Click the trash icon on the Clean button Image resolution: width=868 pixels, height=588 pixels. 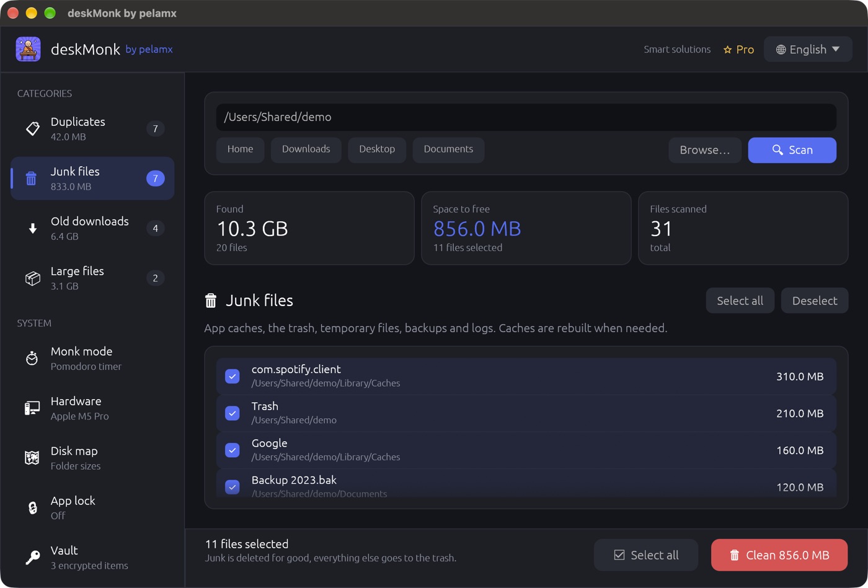click(x=735, y=555)
